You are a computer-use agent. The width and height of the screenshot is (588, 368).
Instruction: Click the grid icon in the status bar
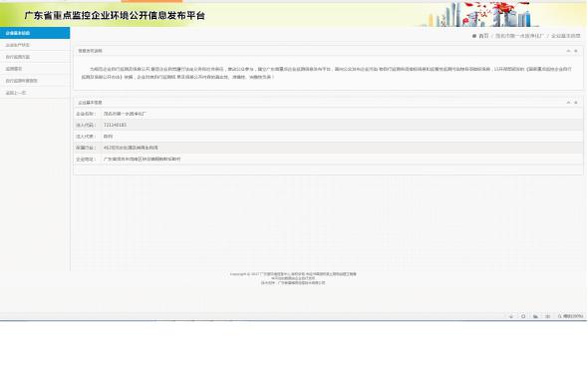tap(547, 316)
